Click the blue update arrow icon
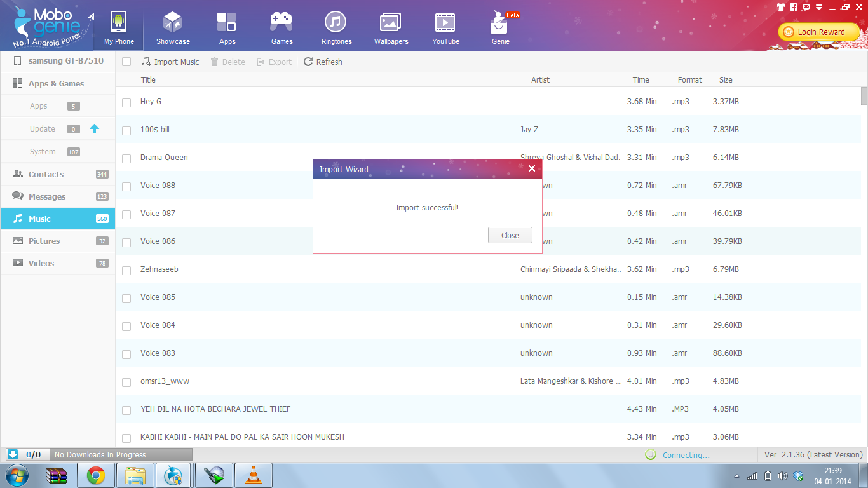The width and height of the screenshot is (868, 488). click(95, 129)
